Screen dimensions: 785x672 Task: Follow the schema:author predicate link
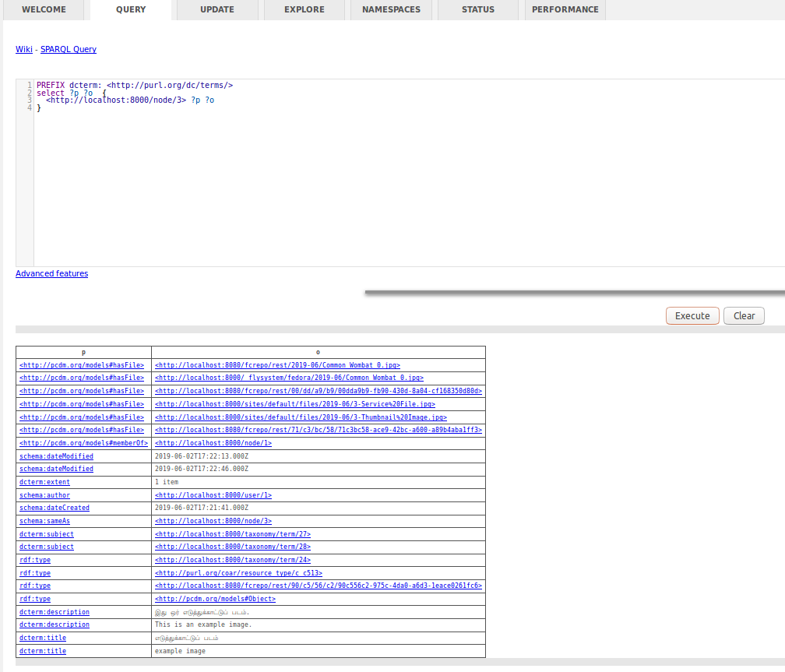pos(44,494)
